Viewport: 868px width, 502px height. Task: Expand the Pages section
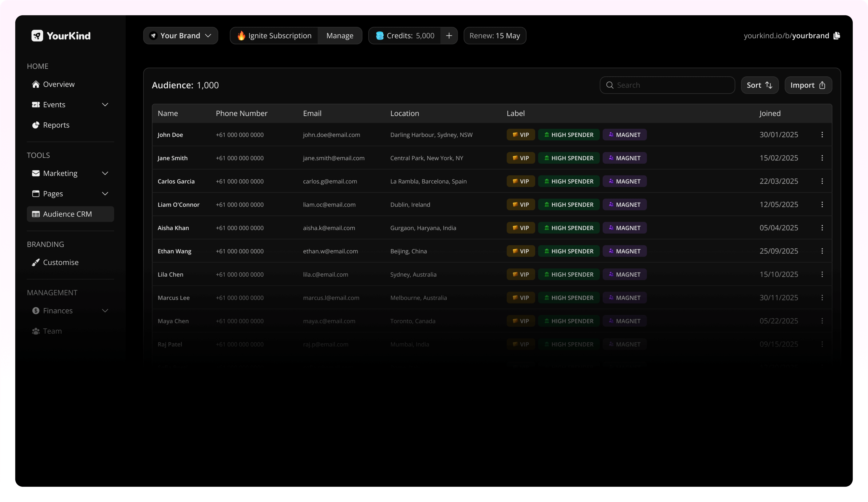click(105, 193)
